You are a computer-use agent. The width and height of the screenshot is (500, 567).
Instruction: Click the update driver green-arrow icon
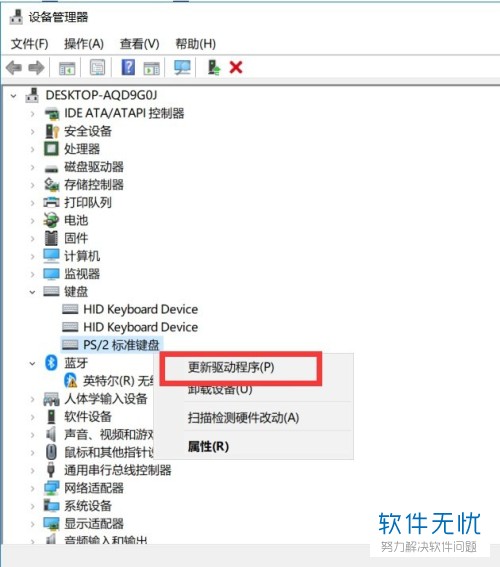point(214,67)
